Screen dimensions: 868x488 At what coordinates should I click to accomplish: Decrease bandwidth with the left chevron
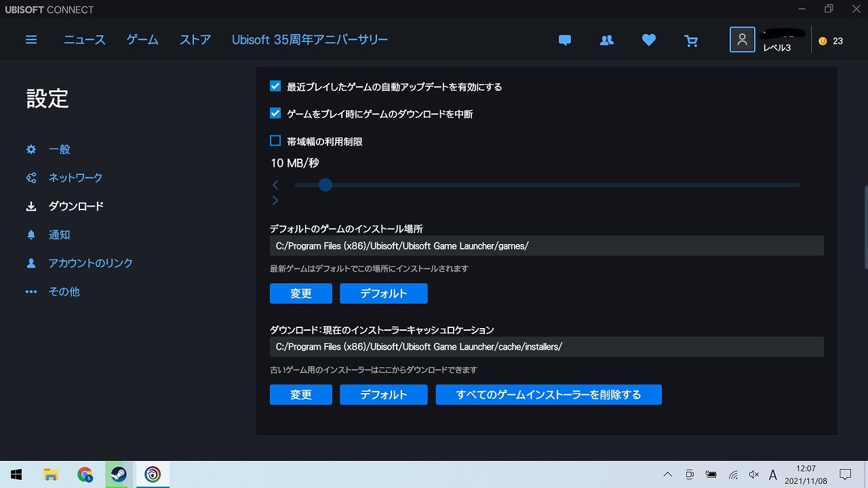click(x=275, y=184)
